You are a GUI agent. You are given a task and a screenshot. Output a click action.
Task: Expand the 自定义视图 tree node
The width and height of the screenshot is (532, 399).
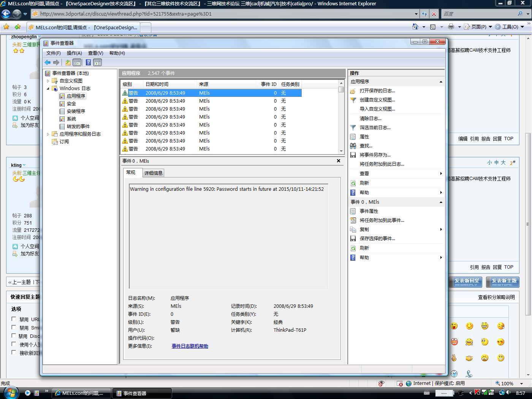pos(48,81)
